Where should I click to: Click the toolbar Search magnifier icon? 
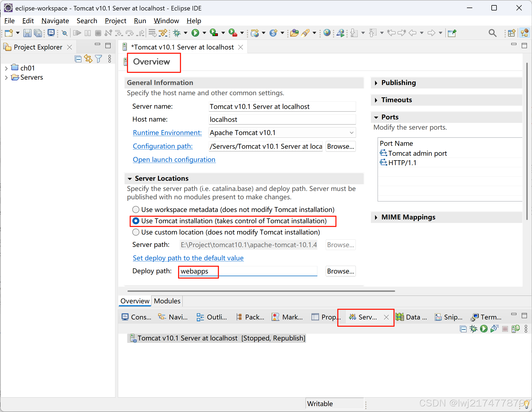(492, 33)
